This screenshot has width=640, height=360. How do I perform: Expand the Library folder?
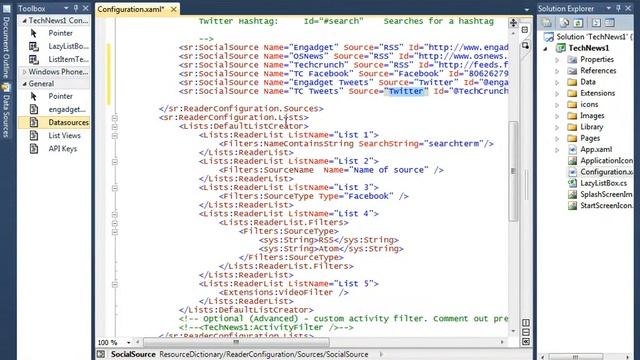557,127
